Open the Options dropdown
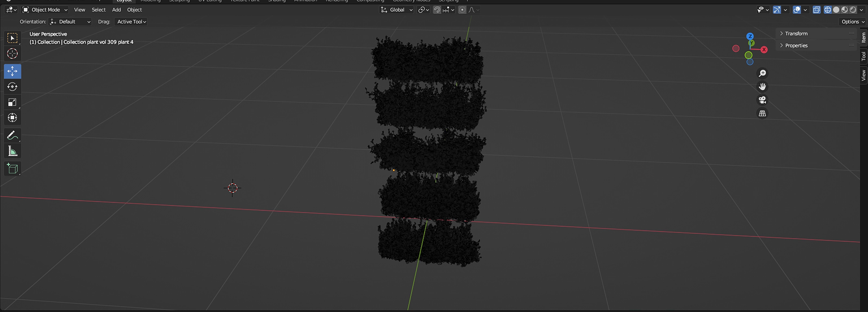The image size is (868, 312). [853, 22]
